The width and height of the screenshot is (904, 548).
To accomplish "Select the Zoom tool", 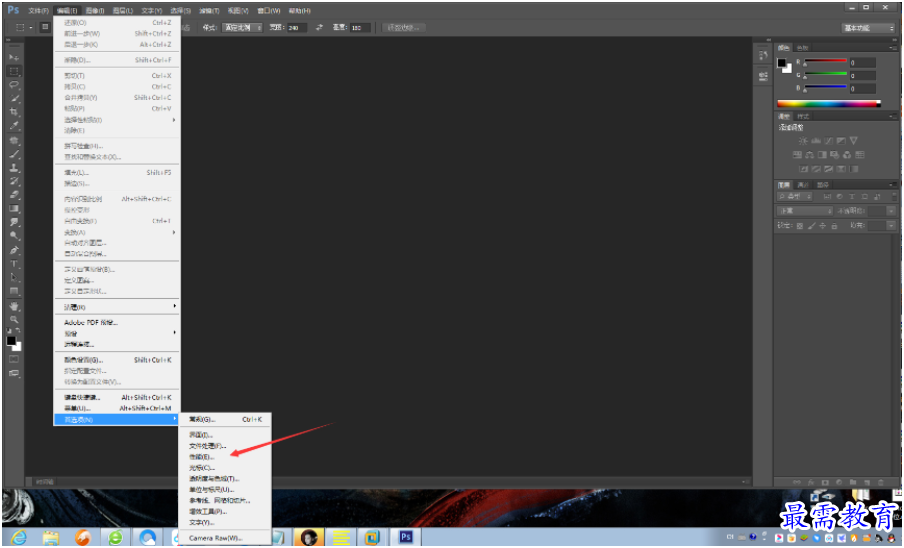I will click(x=14, y=320).
